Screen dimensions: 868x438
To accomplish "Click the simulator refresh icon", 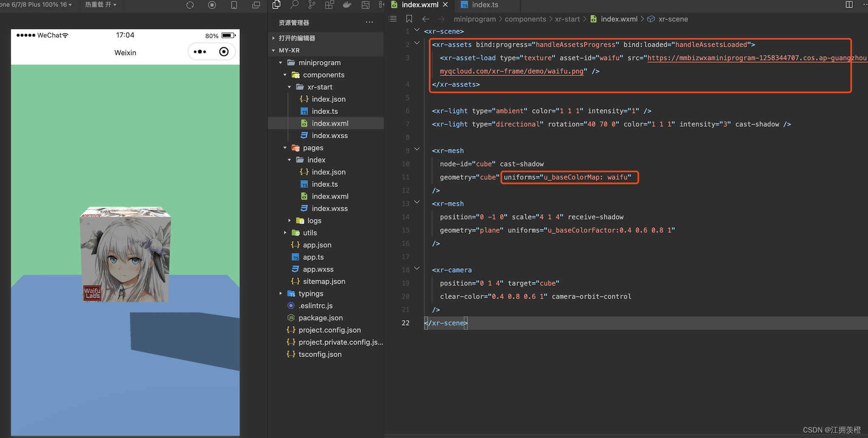I will pos(190,5).
